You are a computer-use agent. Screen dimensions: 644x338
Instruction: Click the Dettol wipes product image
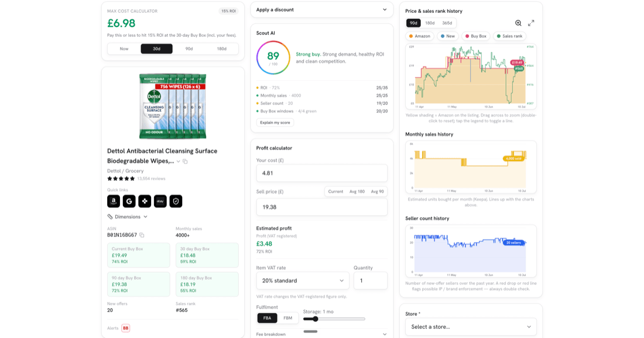pyautogui.click(x=173, y=107)
